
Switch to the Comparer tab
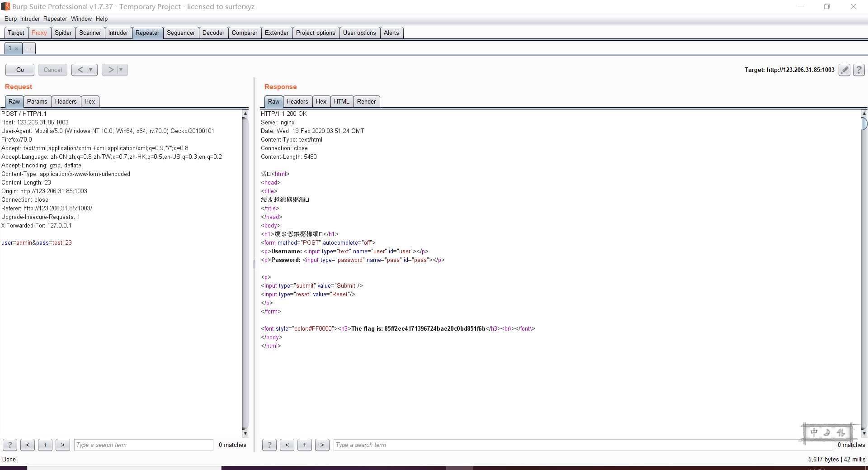pos(245,33)
